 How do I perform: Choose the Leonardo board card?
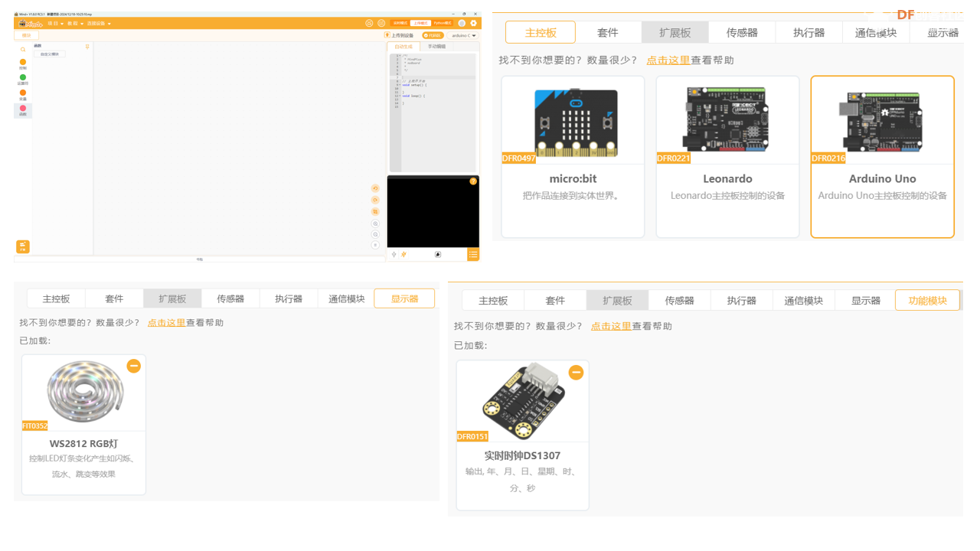tap(727, 157)
